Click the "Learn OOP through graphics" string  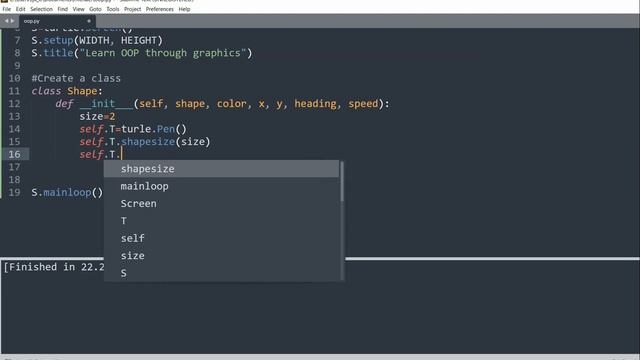coord(163,53)
